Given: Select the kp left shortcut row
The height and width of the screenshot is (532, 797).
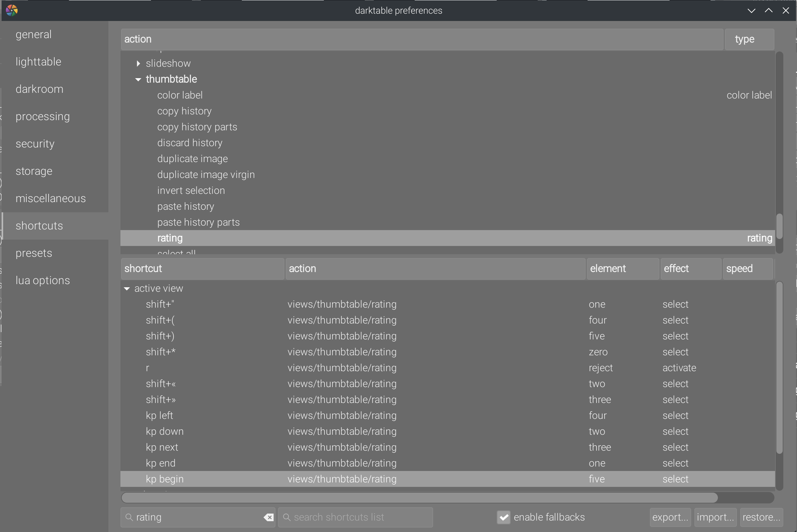Looking at the screenshot, I should click(447, 416).
